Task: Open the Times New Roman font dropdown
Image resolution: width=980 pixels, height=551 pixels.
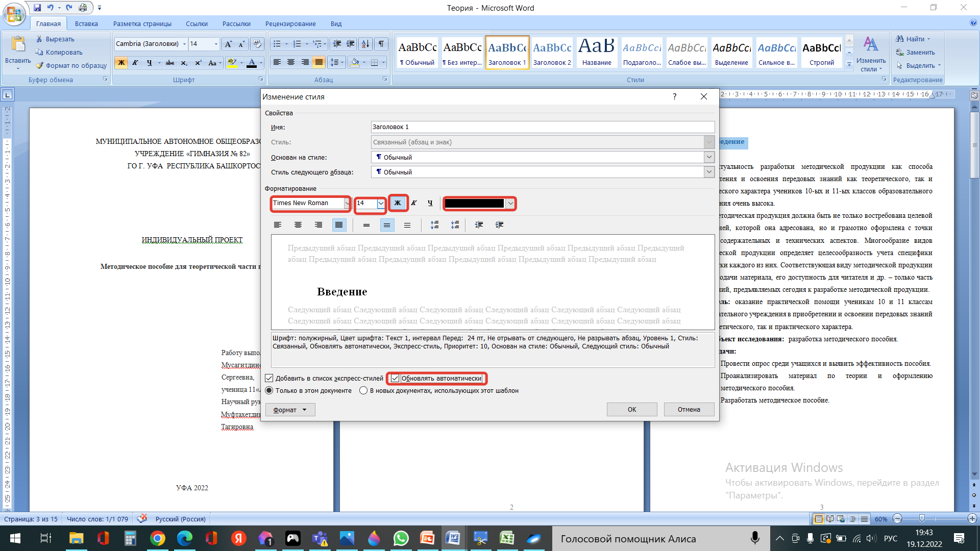Action: click(x=347, y=203)
